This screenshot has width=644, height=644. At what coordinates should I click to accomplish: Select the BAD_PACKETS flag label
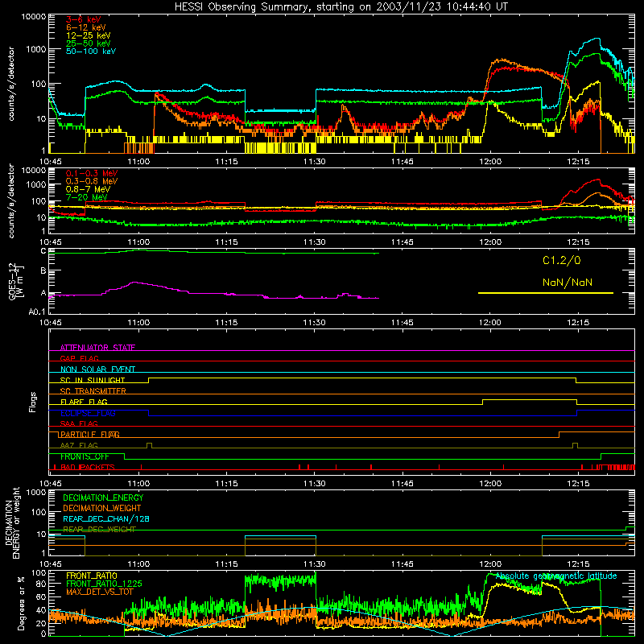[x=88, y=467]
